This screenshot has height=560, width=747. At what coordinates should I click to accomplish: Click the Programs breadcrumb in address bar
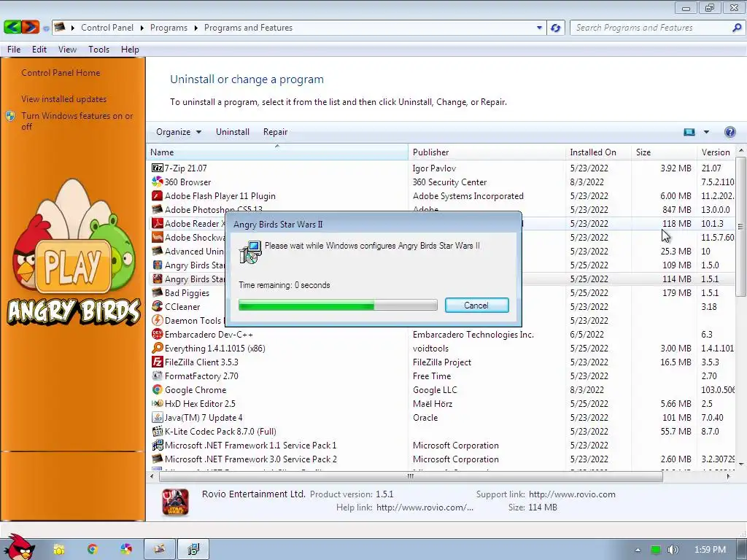[169, 28]
